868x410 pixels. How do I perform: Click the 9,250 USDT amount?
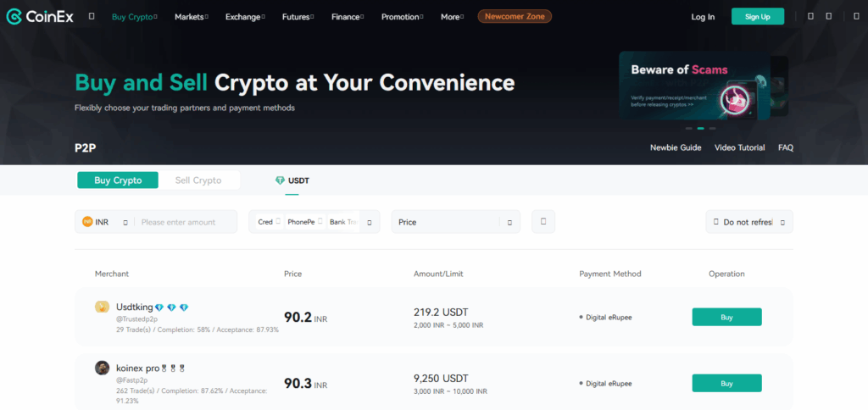point(441,379)
